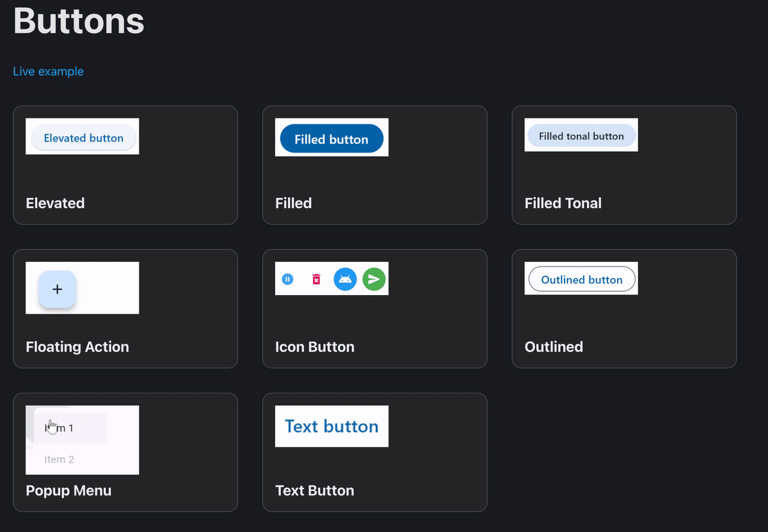Click the Filled button preview
Image resolution: width=768 pixels, height=532 pixels.
click(332, 139)
